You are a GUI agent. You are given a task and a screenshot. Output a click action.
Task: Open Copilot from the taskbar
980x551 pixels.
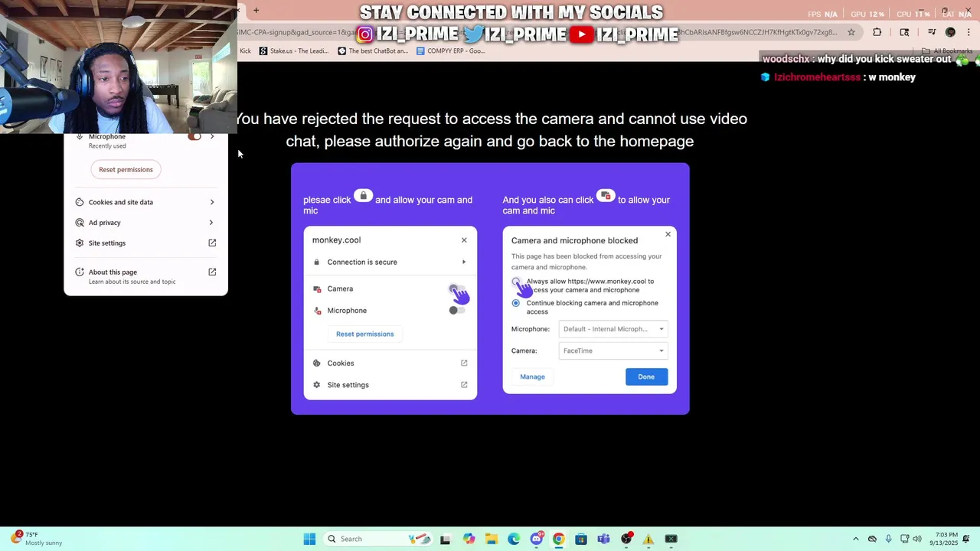(469, 539)
